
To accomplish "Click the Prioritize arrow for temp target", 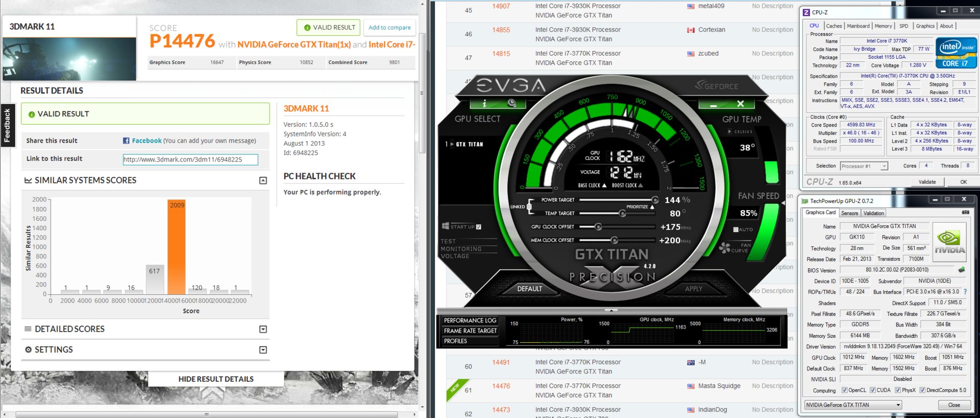I will click(x=652, y=207).
